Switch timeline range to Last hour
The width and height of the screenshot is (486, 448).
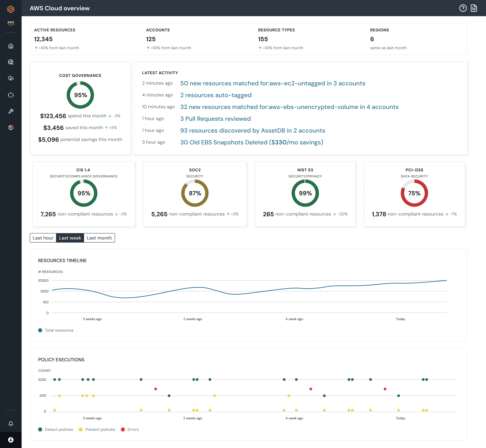click(x=43, y=238)
